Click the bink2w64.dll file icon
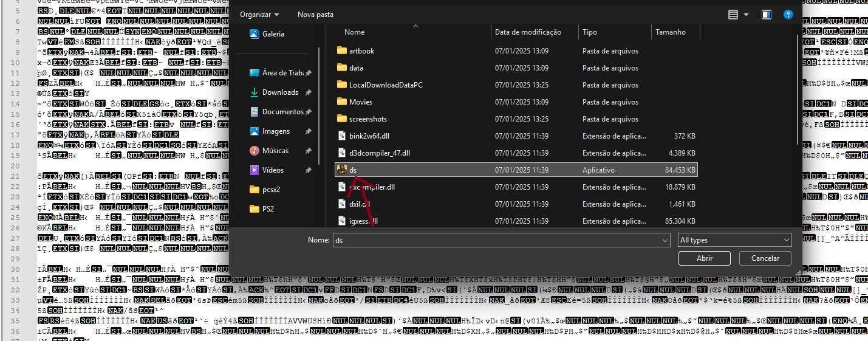Viewport: 868px width, 341px height. pyautogui.click(x=341, y=136)
